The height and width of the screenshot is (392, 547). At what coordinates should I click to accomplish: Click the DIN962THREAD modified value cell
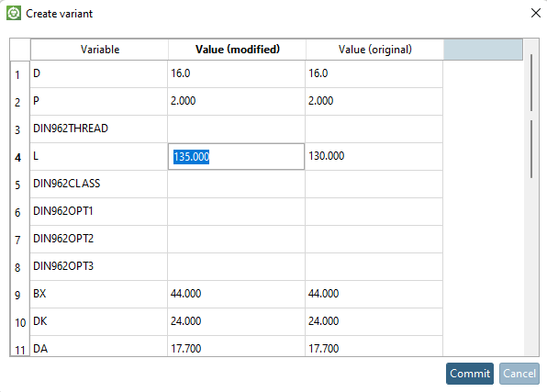pos(236,129)
